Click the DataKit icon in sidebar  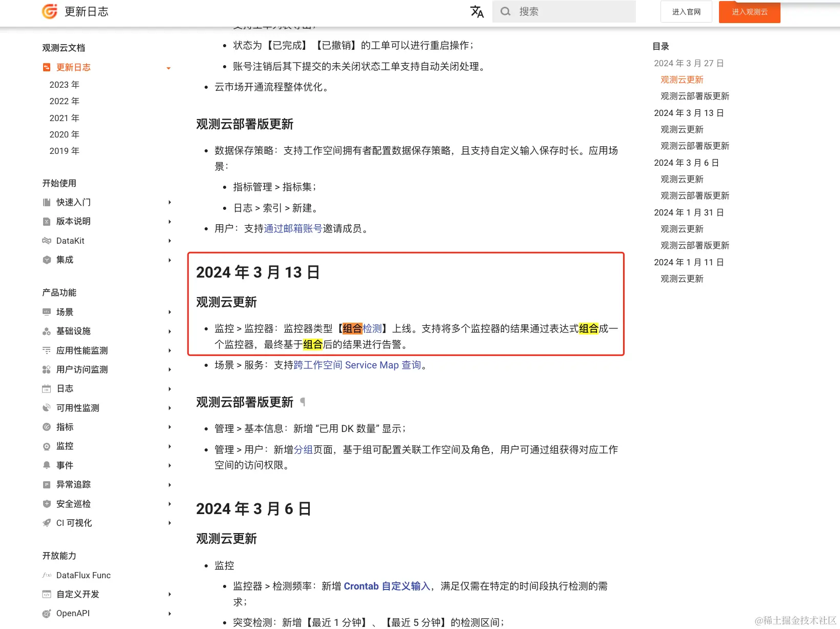pos(47,241)
